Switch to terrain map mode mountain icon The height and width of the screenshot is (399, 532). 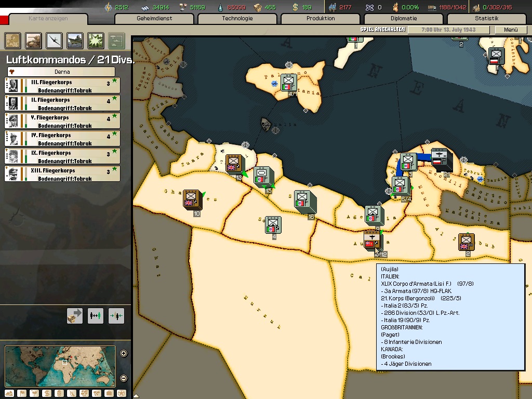[x=9, y=394]
